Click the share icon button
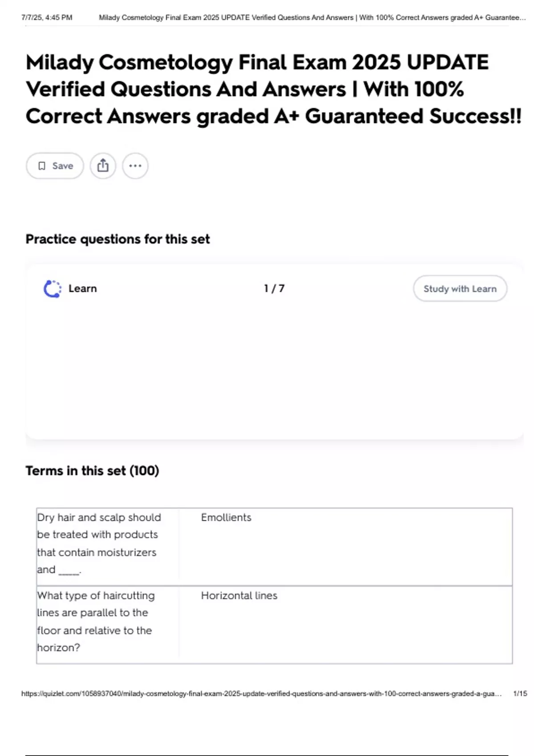 click(x=103, y=166)
